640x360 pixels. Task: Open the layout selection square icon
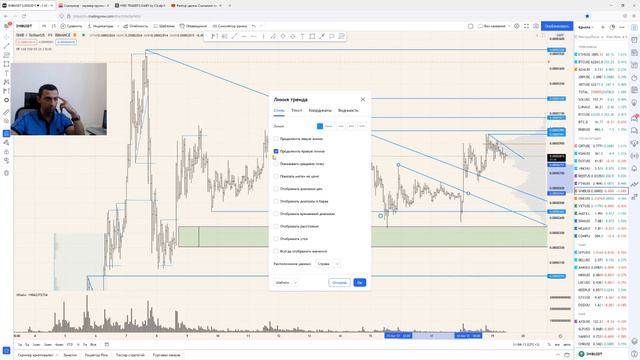[471, 26]
